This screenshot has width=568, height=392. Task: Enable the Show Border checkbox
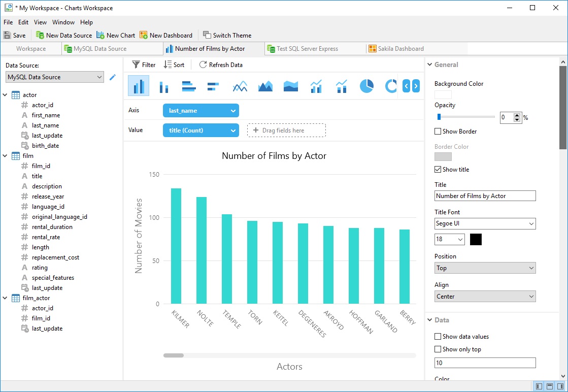pos(438,132)
